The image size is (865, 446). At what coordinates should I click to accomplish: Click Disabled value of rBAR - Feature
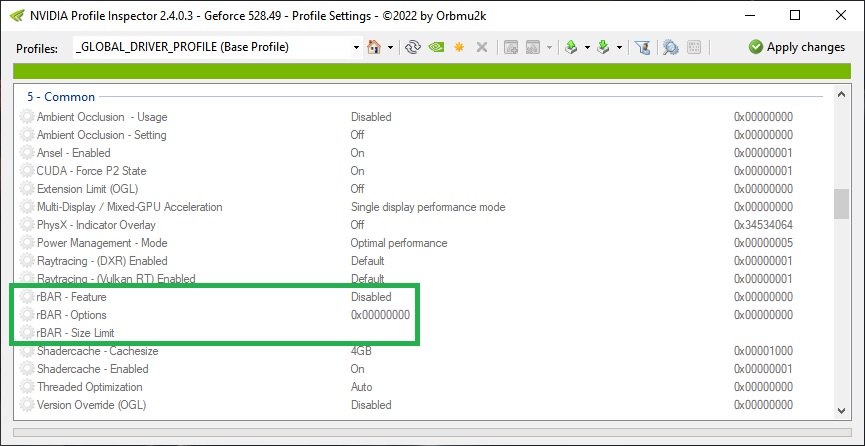[x=371, y=297]
